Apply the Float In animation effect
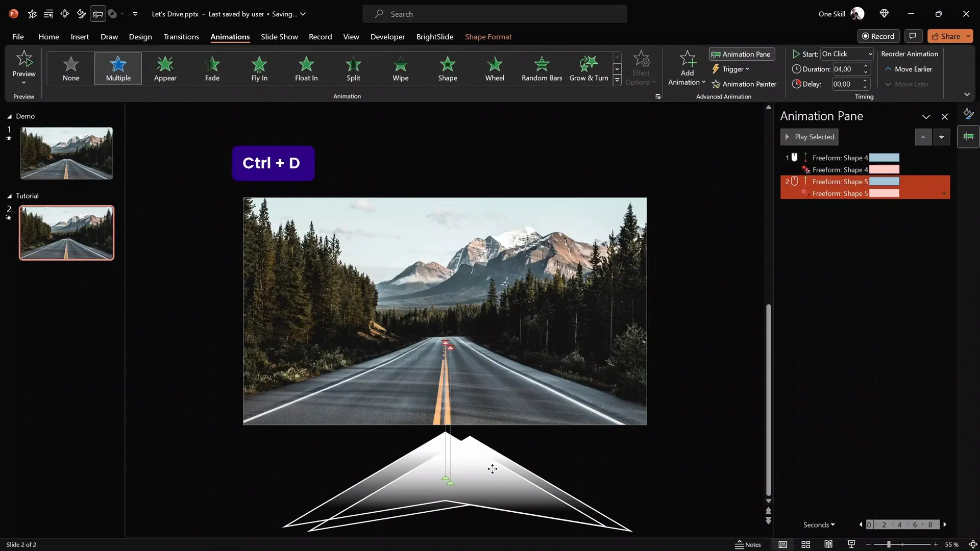The image size is (980, 551). pyautogui.click(x=306, y=68)
